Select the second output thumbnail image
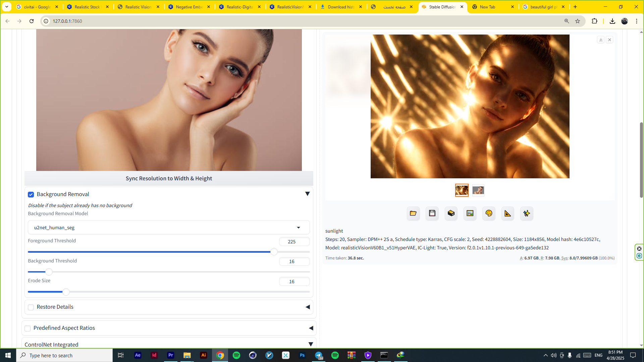This screenshot has height=362, width=644. (x=478, y=190)
